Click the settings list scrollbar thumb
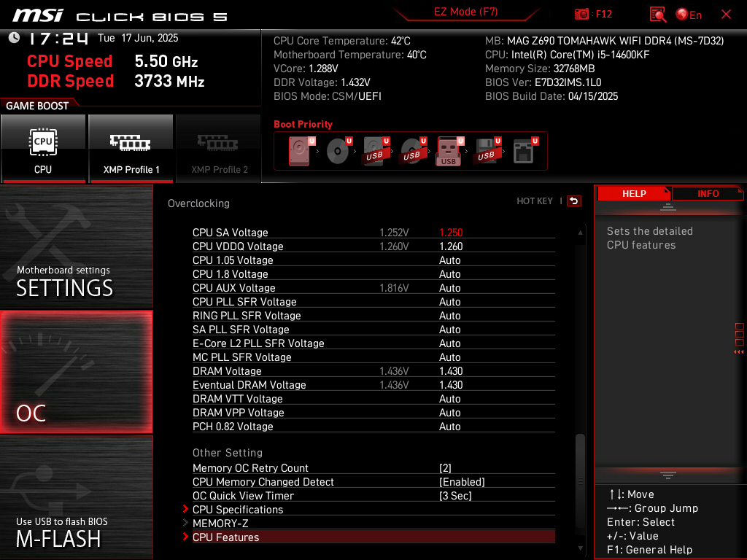This screenshot has width=747, height=560. click(580, 480)
